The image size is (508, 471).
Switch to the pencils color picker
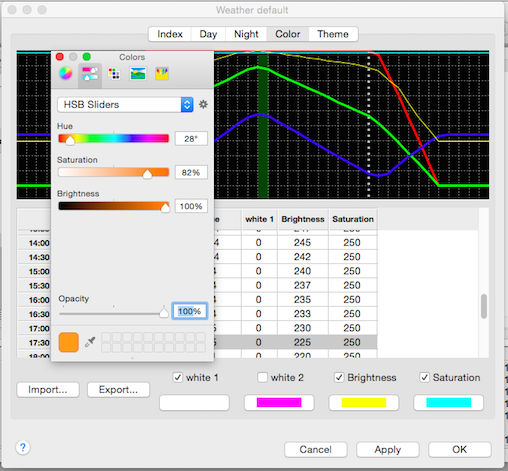[162, 73]
